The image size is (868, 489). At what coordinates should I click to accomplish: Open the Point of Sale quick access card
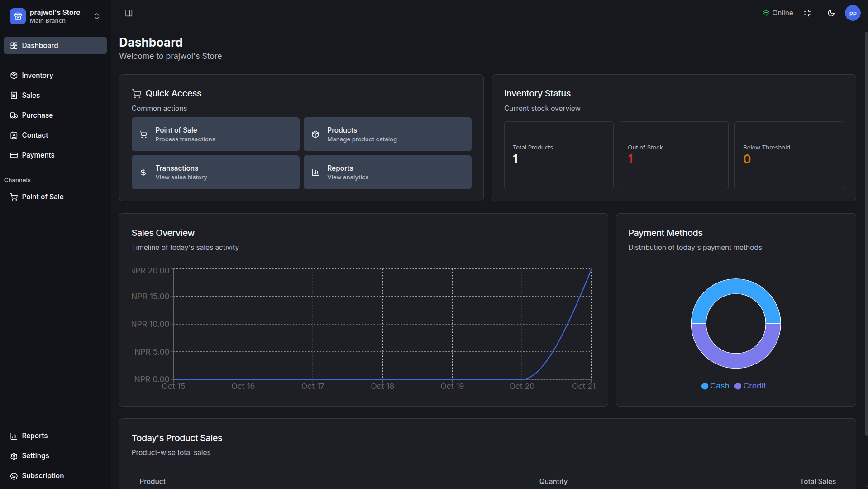point(215,134)
